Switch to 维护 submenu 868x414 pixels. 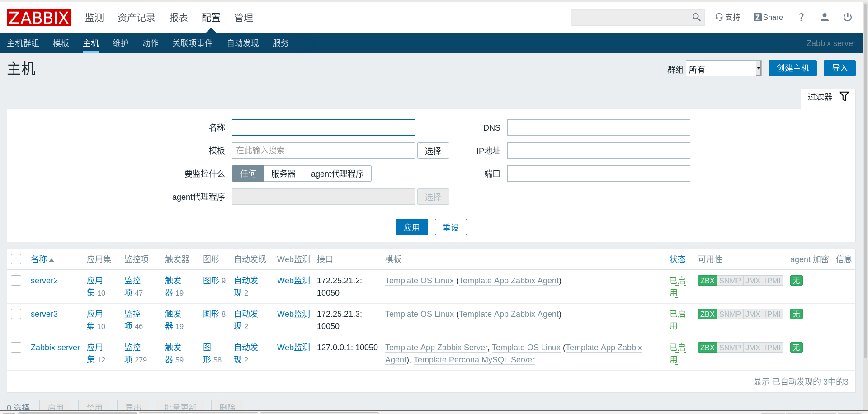click(121, 43)
